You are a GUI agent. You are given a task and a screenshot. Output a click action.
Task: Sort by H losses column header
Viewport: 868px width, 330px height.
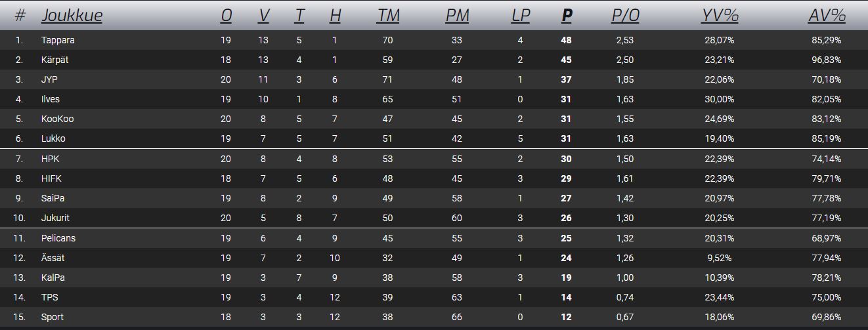click(x=335, y=15)
